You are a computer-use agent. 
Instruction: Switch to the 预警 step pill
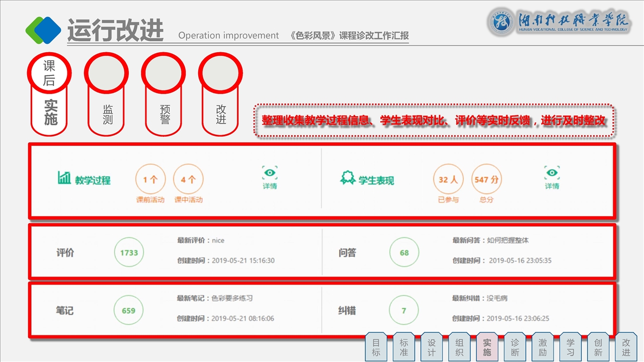pyautogui.click(x=164, y=95)
